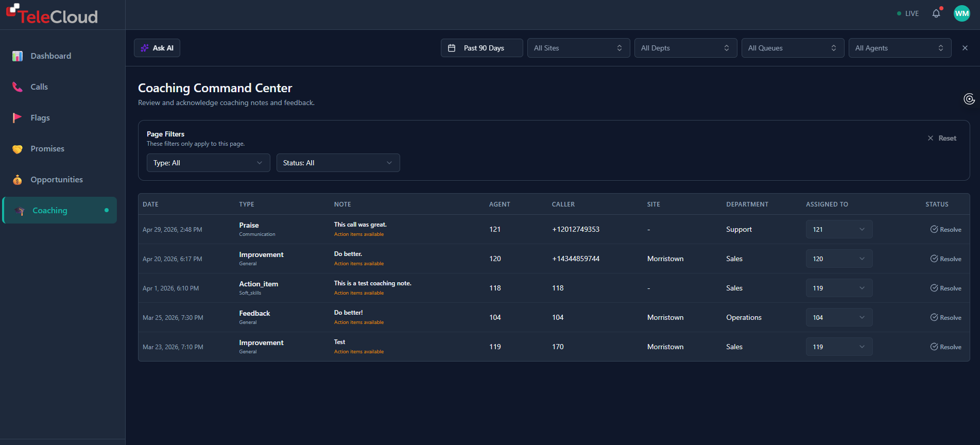Click the Reset label in Page Filters

pos(947,138)
